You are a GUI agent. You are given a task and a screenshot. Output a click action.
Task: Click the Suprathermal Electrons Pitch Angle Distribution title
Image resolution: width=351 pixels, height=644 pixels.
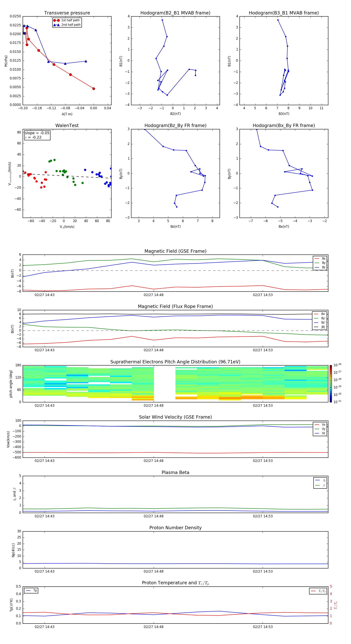(x=175, y=362)
